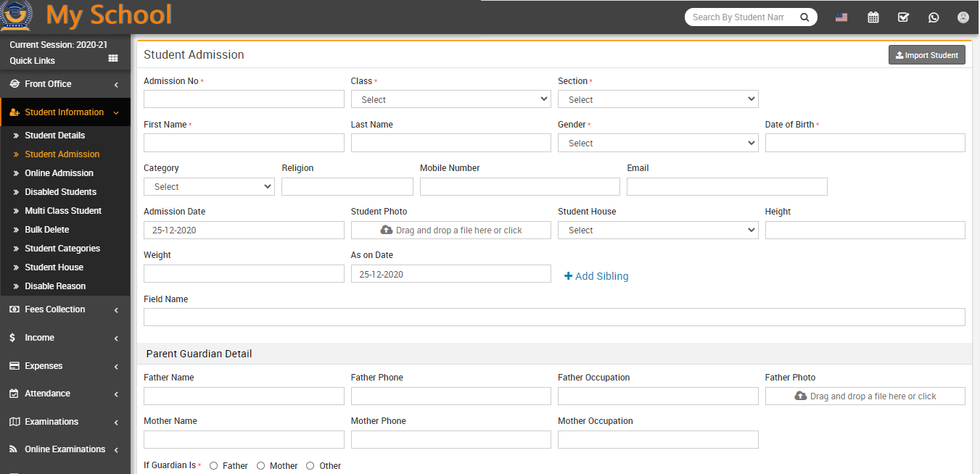Image resolution: width=980 pixels, height=474 pixels.
Task: Click the Admission No input field
Action: point(244,99)
